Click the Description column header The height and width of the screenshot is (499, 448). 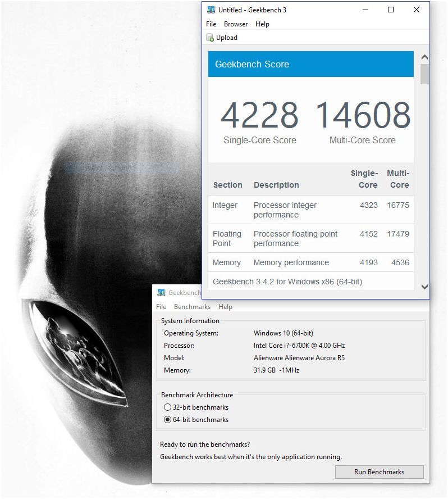click(x=276, y=185)
